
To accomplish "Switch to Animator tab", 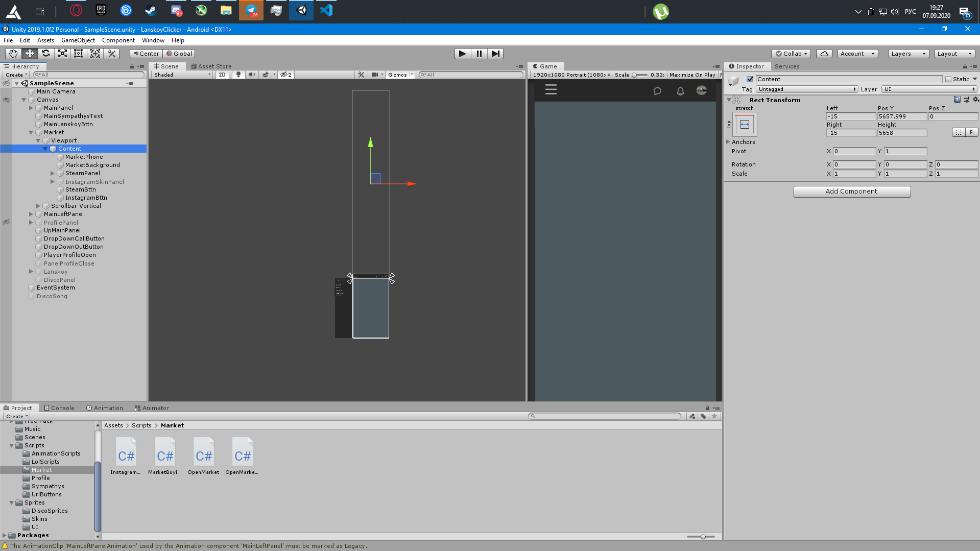I will pos(152,408).
